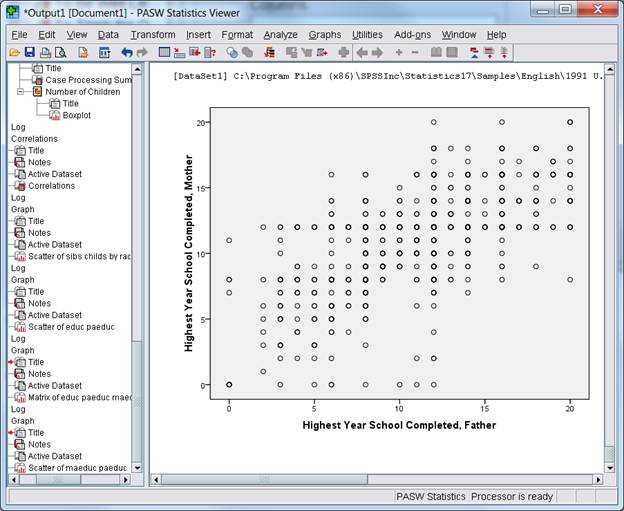Expand outline item using plus toolbar icon

(x=399, y=52)
